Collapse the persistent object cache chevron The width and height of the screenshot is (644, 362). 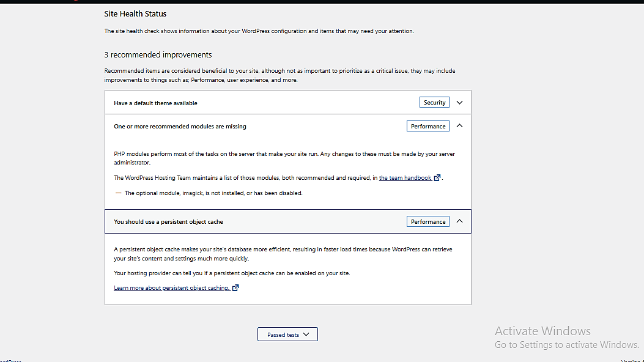tap(459, 221)
